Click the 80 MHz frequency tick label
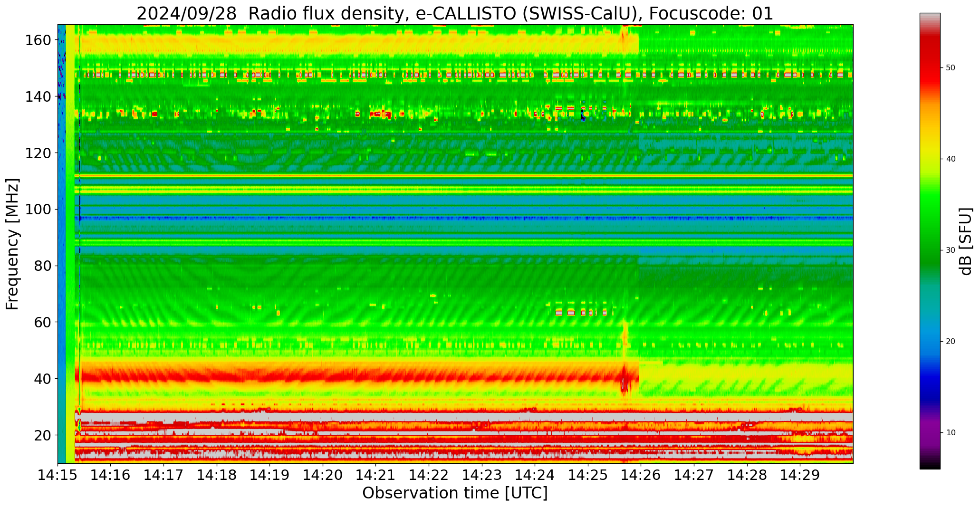Screen dimensions: 980x507 coord(43,266)
